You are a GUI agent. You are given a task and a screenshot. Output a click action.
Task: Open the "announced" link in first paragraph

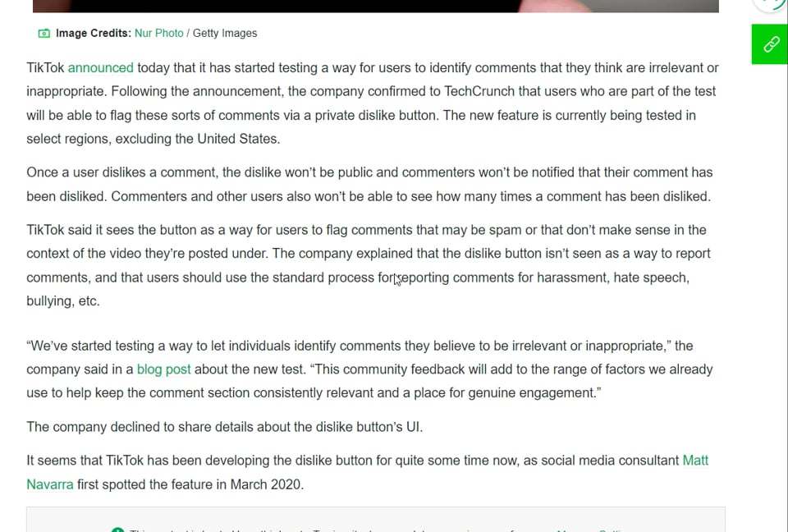100,68
